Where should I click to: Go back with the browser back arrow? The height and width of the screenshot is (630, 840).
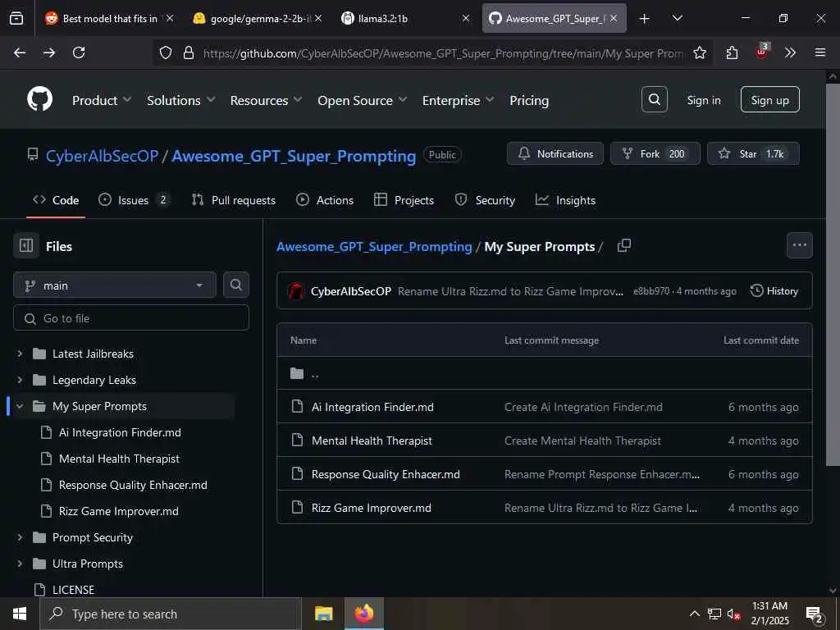pyautogui.click(x=20, y=52)
